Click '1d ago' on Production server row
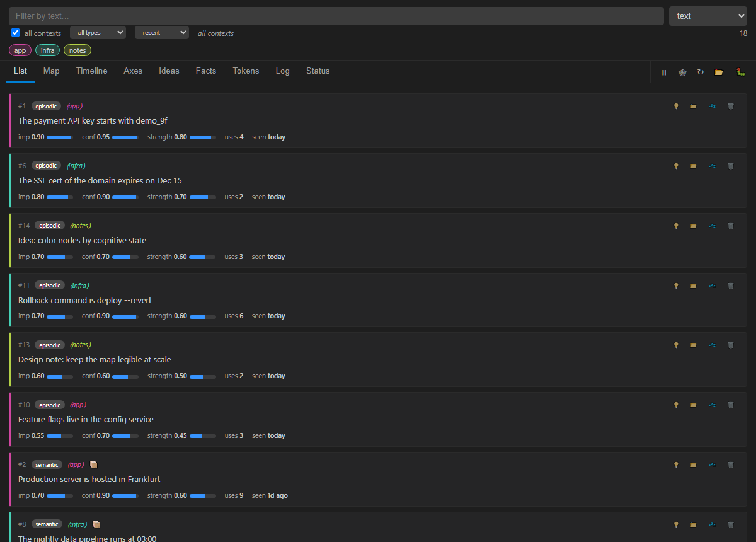This screenshot has height=542, width=756. (277, 495)
